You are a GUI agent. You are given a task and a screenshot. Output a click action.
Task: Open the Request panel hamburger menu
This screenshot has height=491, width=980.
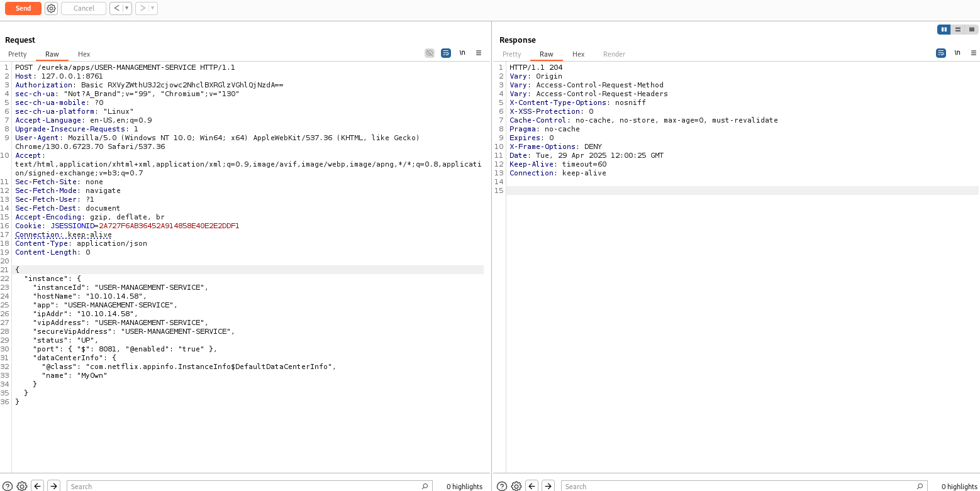pos(479,53)
